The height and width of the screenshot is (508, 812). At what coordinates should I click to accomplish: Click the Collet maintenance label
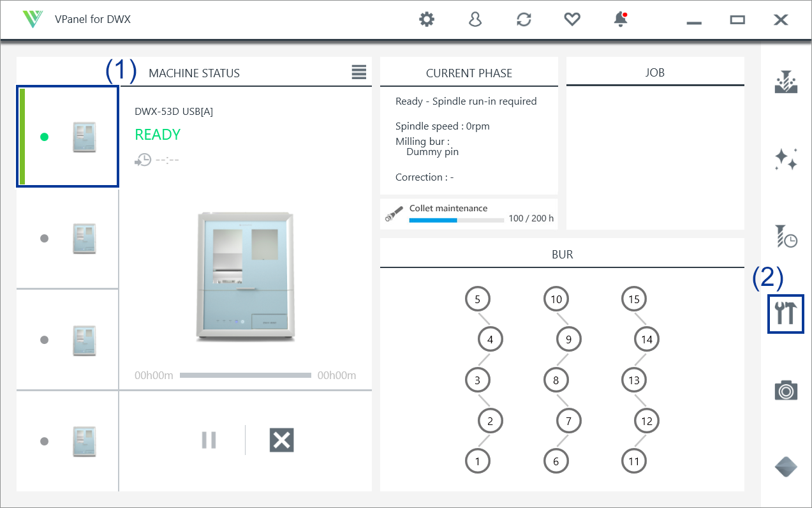(448, 208)
